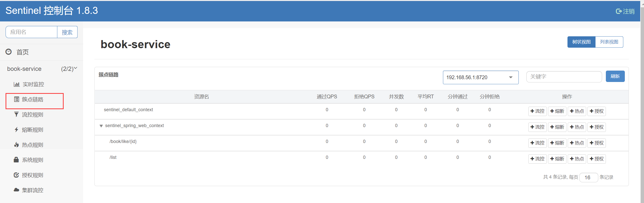Viewport: 644px width, 203px height.
Task: Click 注销 to log out
Action: [629, 11]
